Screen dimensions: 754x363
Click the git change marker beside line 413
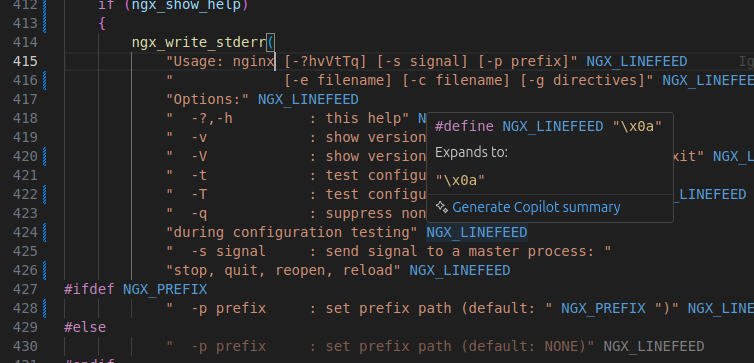[x=45, y=23]
